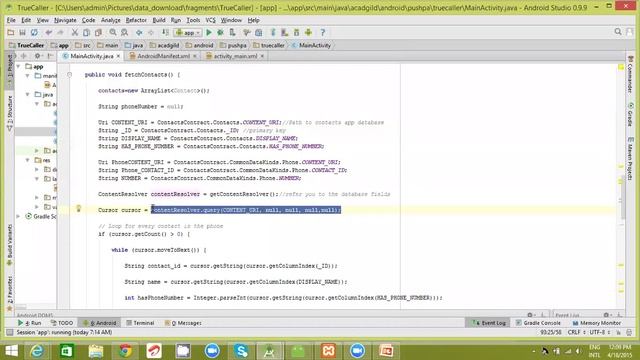The width and height of the screenshot is (640, 360).
Task: Click the yellow lightbulb intention icon
Action: click(79, 209)
